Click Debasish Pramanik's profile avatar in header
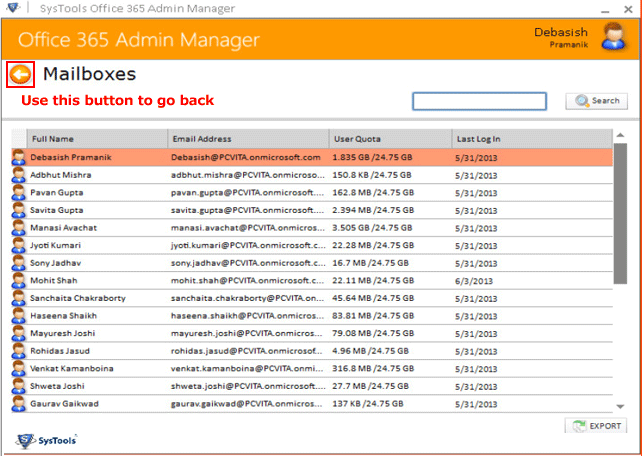Viewport: 642px width, 456px height. pos(613,37)
